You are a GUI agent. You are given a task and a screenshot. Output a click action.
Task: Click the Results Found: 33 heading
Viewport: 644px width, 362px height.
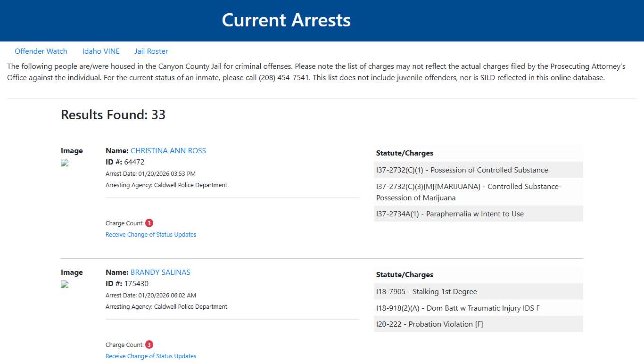[x=113, y=115]
